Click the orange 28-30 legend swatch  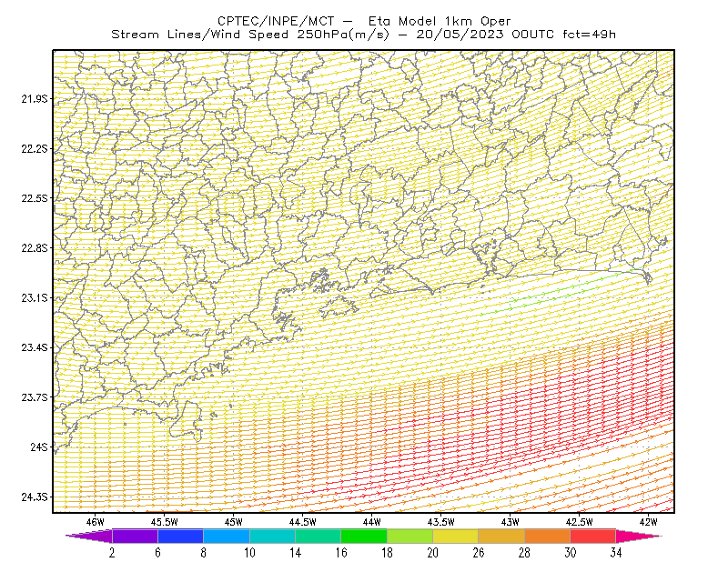tap(548, 536)
